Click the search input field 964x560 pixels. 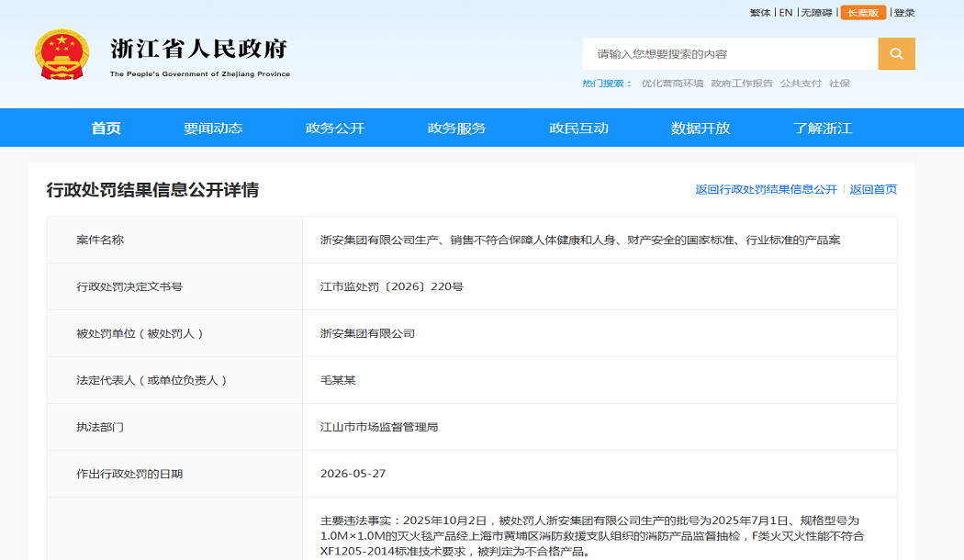(731, 53)
